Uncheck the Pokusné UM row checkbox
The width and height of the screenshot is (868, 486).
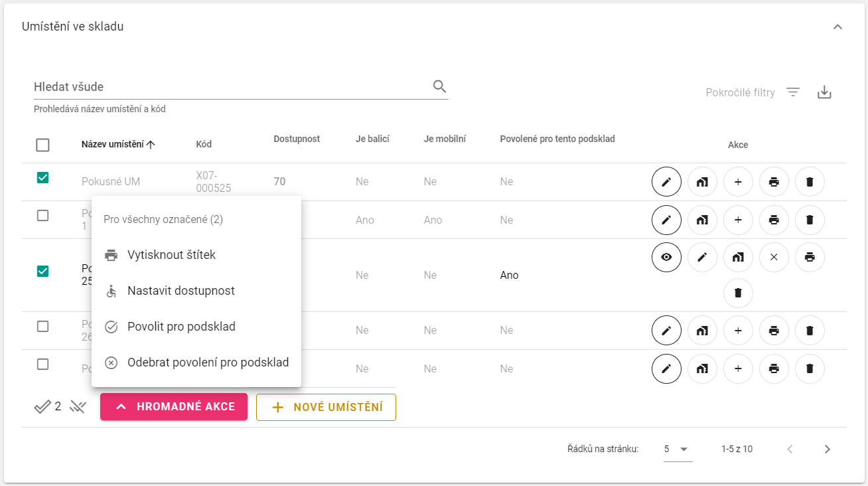pyautogui.click(x=42, y=178)
